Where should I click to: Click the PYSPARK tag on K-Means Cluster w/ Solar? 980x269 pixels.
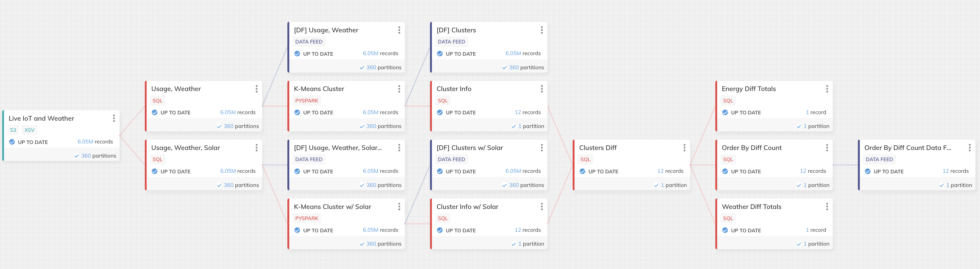coord(307,218)
